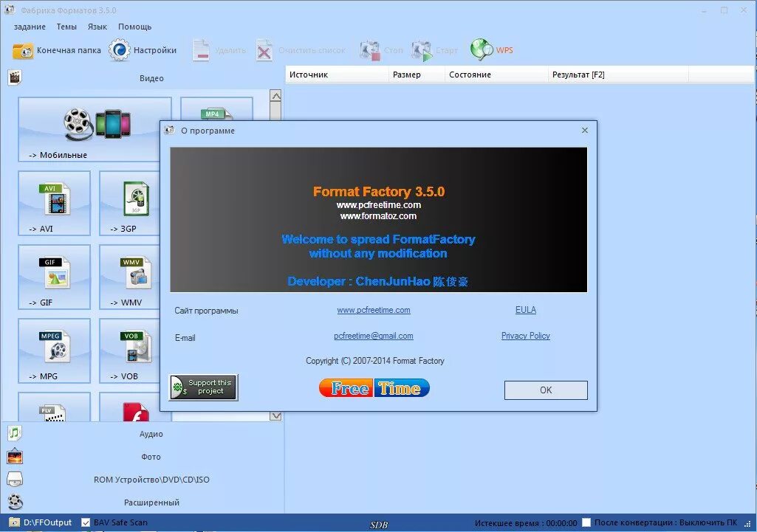
Task: Click the Состояние (Status) column header
Action: [496, 75]
